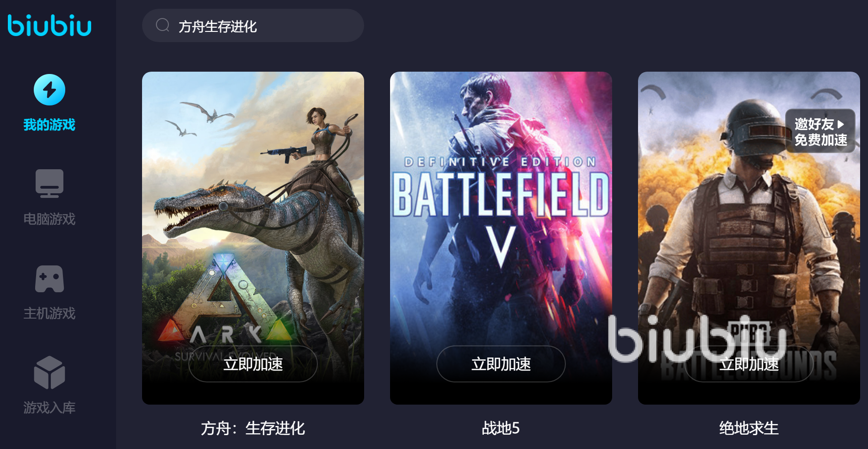Viewport: 868px width, 449px height.
Task: Click the play arrow on the invite-friends badge
Action: [x=841, y=124]
